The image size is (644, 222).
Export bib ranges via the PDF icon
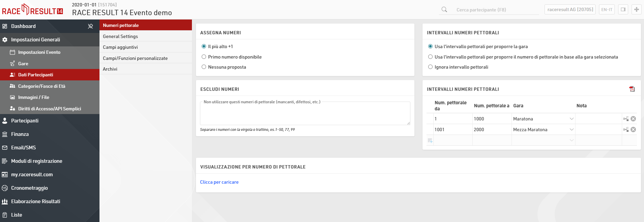coord(632,89)
